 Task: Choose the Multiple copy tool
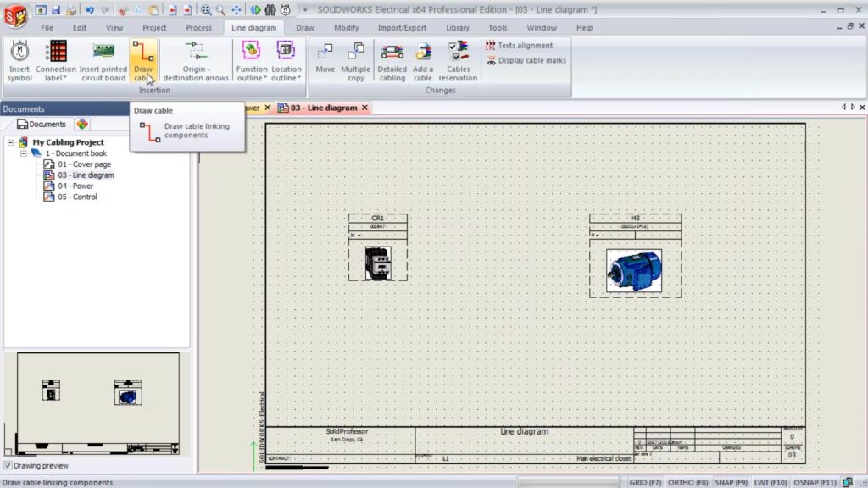tap(355, 61)
